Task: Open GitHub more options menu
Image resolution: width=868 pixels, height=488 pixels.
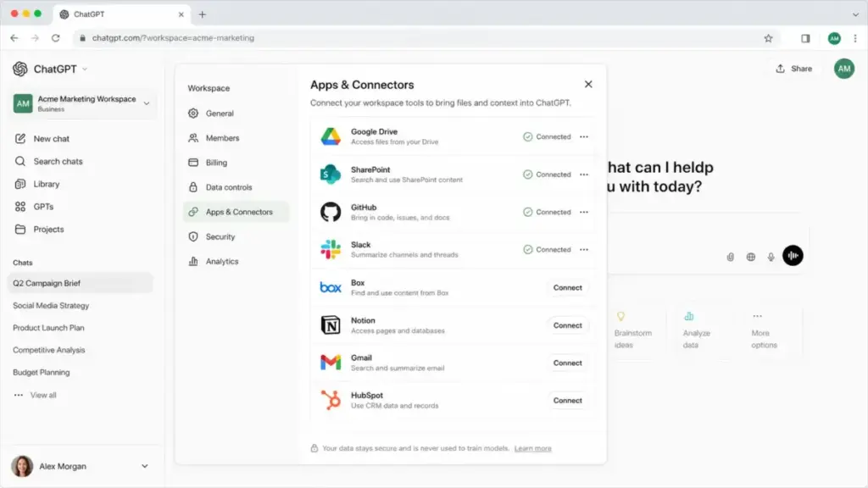Action: [584, 212]
